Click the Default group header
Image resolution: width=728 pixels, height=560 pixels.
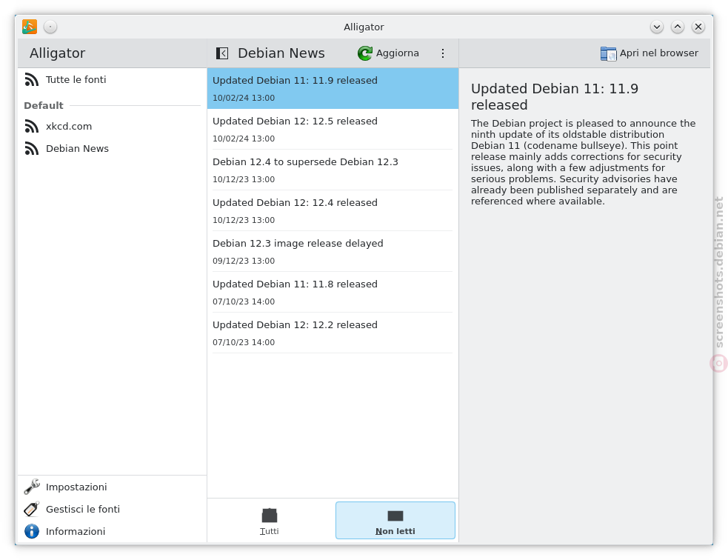coord(44,106)
